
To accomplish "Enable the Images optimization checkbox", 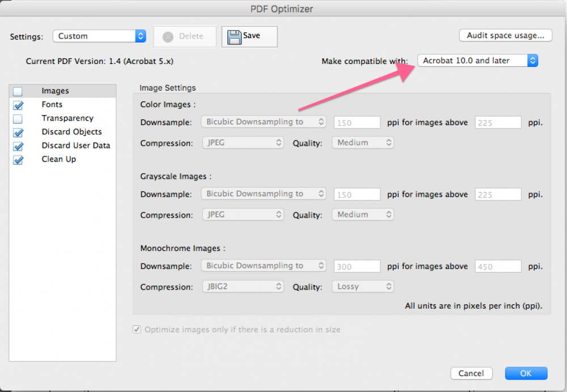I will (18, 91).
